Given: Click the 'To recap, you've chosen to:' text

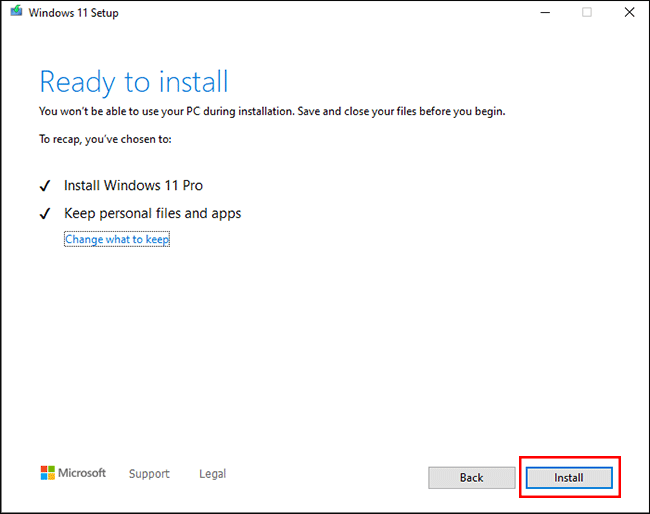Looking at the screenshot, I should coord(105,139).
